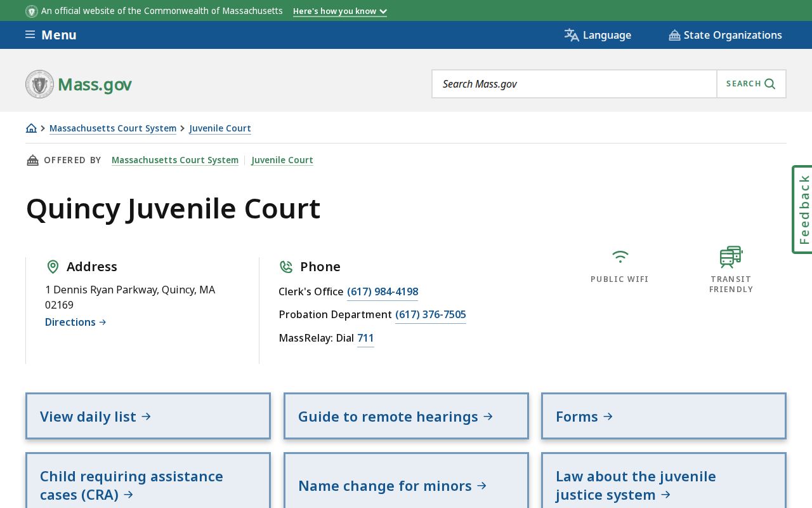Click the Offered By building icon
The image size is (812, 508).
32,160
